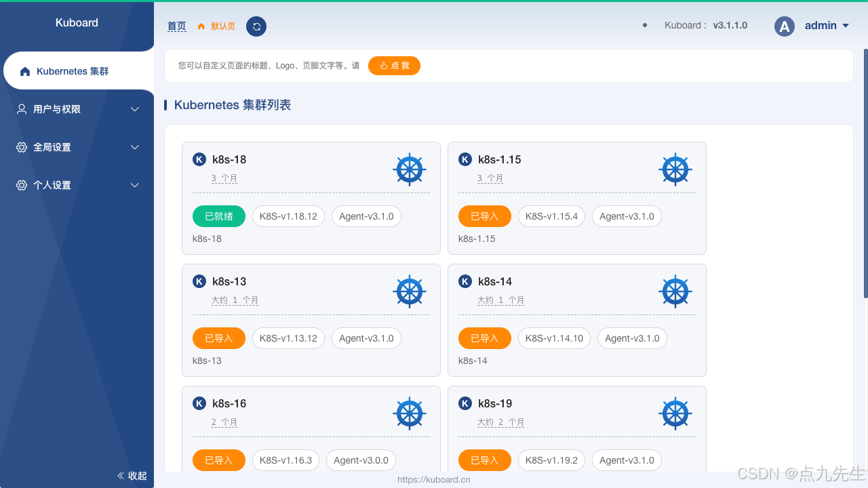Image resolution: width=868 pixels, height=488 pixels.
Task: Click the orange home icon before 默认页
Action: pos(201,26)
